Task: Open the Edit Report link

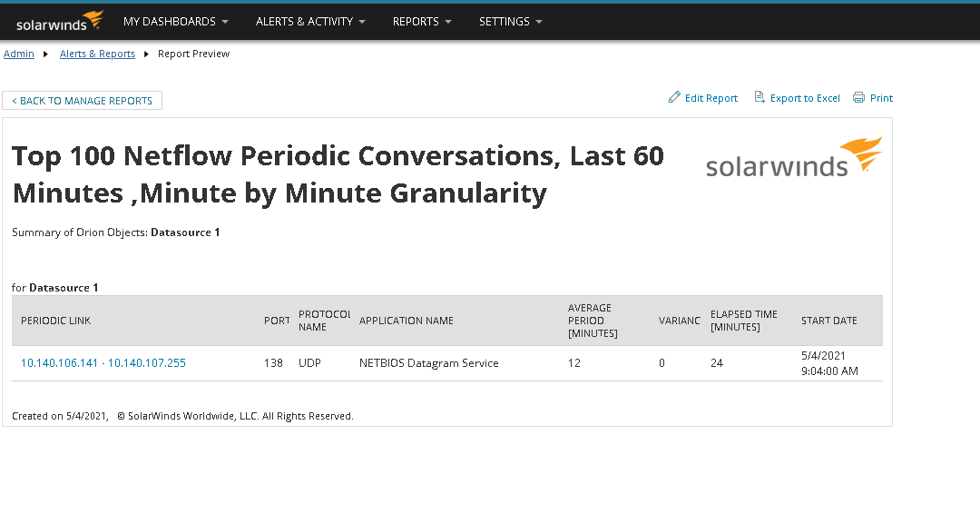Action: 711,98
